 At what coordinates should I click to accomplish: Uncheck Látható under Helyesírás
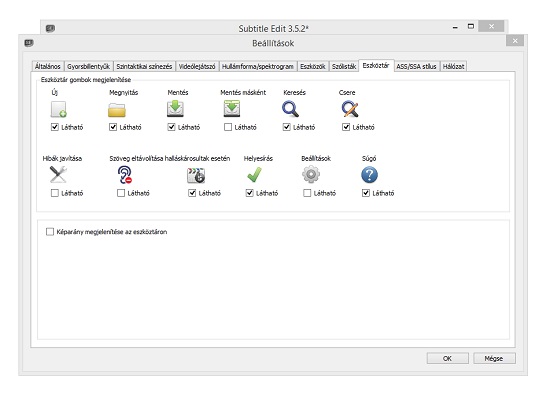(x=249, y=193)
